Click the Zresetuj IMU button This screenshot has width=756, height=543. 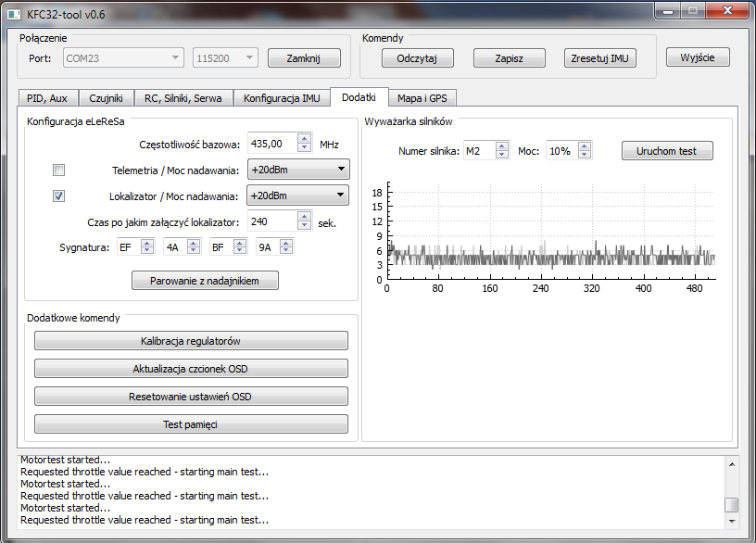pos(600,58)
